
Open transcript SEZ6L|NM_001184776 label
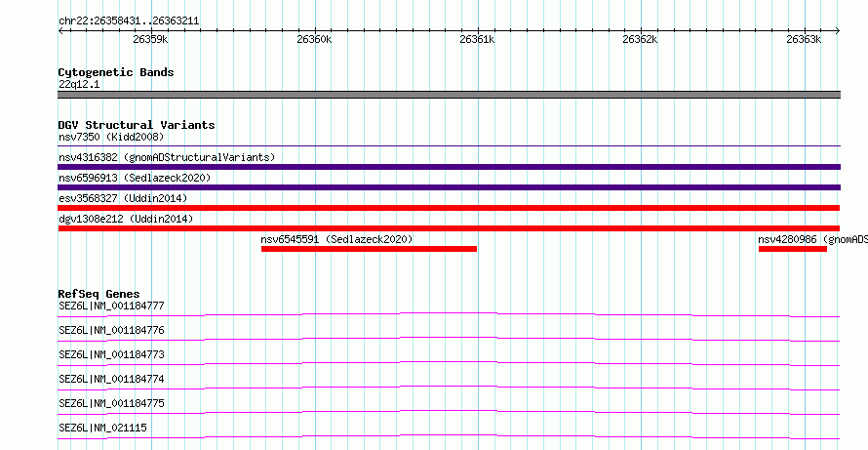pyautogui.click(x=111, y=330)
